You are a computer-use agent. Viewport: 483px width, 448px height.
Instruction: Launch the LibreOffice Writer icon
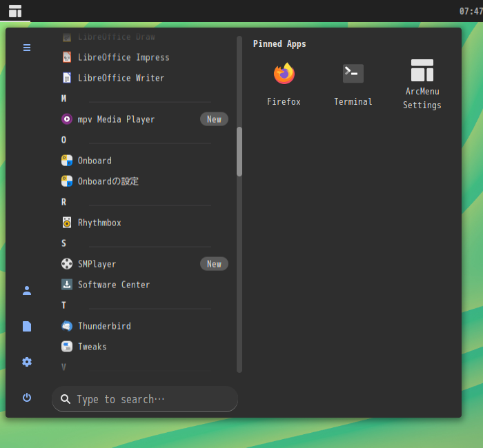pos(67,78)
